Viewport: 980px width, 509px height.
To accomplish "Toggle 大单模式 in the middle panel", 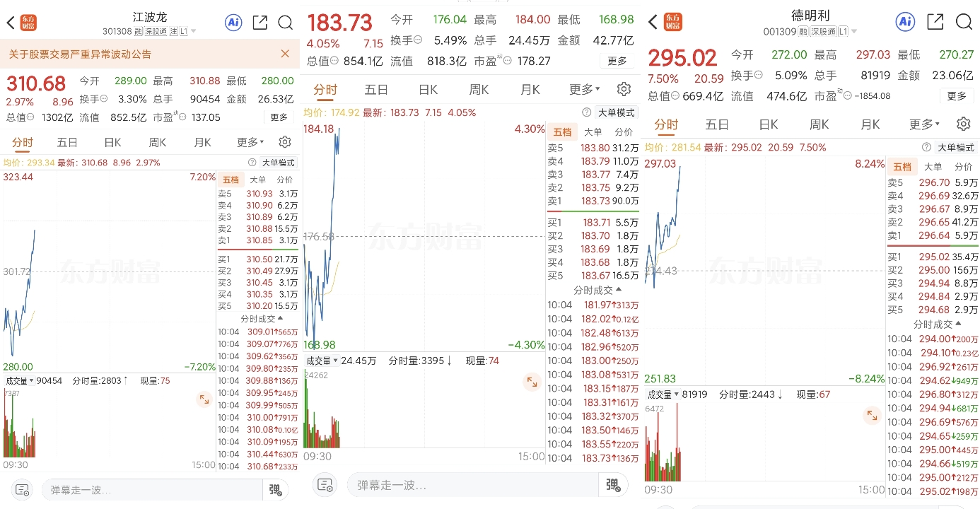I will pos(617,112).
